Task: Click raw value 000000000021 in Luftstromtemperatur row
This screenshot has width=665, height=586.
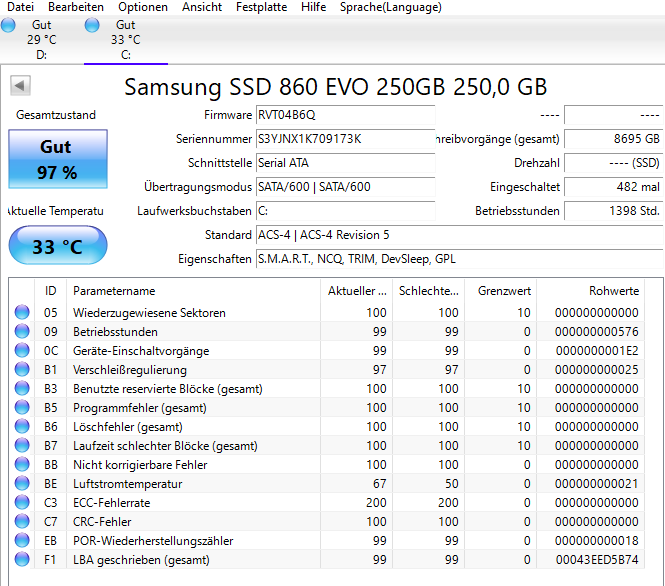Action: [x=597, y=484]
